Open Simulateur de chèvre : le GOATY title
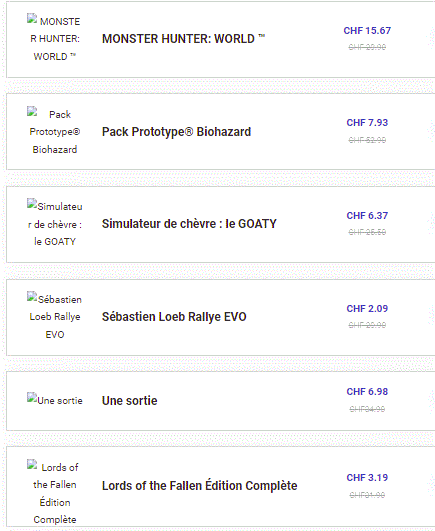Viewport: 435px width, 531px height. point(189,224)
